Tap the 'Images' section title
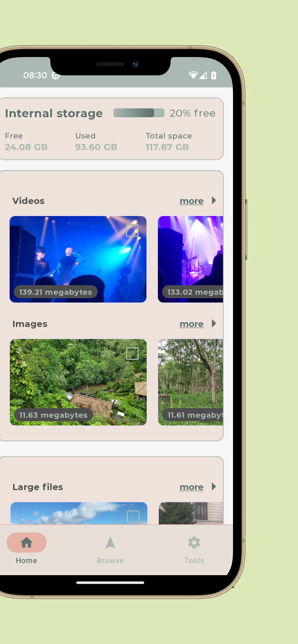 click(x=30, y=324)
